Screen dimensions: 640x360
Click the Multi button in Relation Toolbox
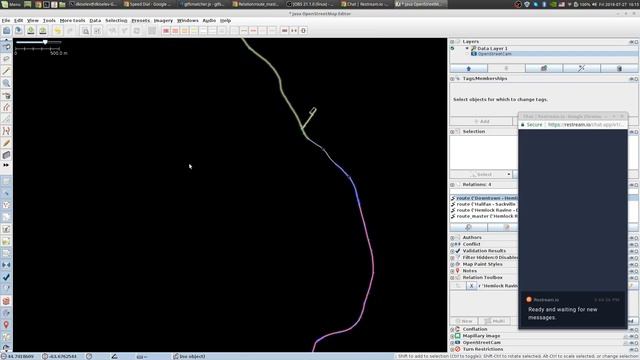coord(494,321)
